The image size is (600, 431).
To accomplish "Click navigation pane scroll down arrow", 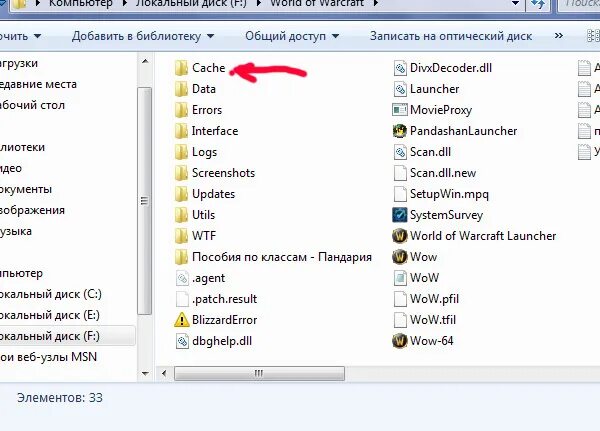I will pos(145,373).
